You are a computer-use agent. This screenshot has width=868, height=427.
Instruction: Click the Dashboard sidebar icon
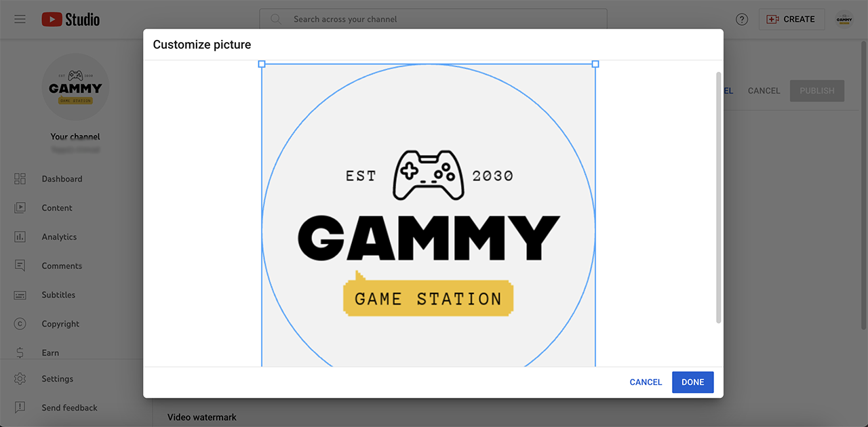[x=20, y=179]
